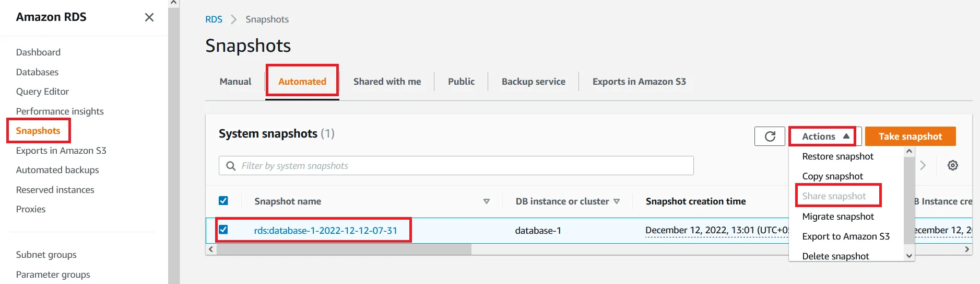Viewport: 980px width, 284px height.
Task: Click the Filter by system snapshots field
Action: pyautogui.click(x=456, y=166)
